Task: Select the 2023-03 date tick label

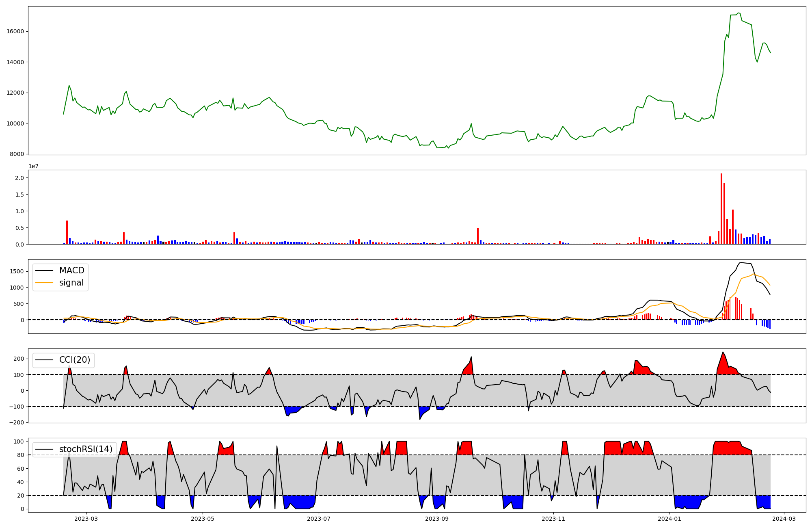Action: tap(86, 519)
